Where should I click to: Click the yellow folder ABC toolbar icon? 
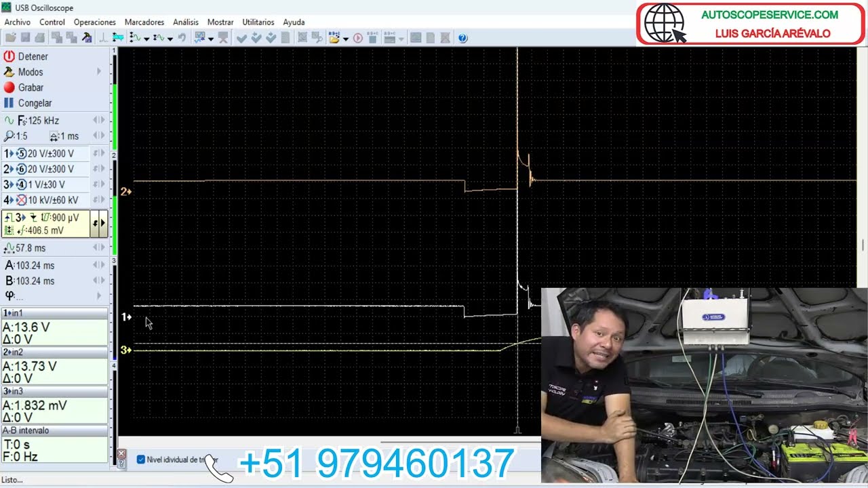pyautogui.click(x=334, y=38)
